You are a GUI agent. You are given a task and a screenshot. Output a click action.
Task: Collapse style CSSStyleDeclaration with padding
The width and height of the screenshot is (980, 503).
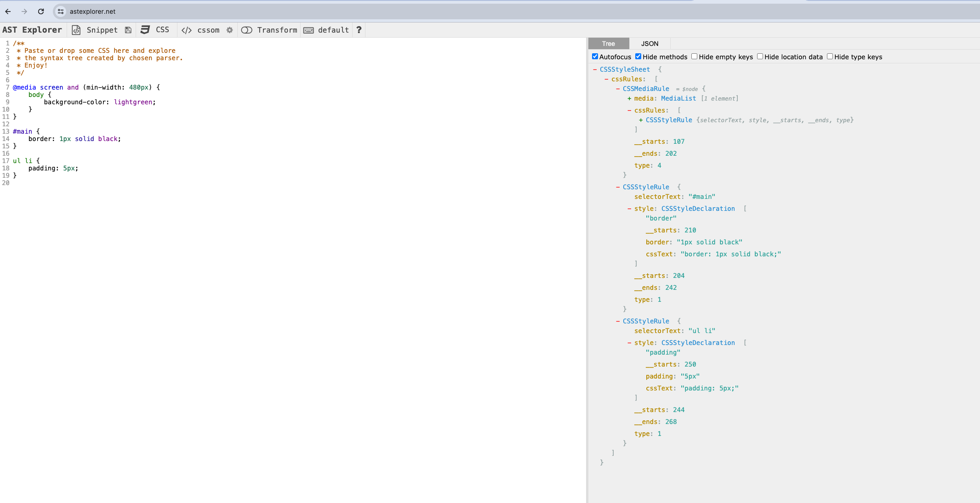click(x=629, y=343)
